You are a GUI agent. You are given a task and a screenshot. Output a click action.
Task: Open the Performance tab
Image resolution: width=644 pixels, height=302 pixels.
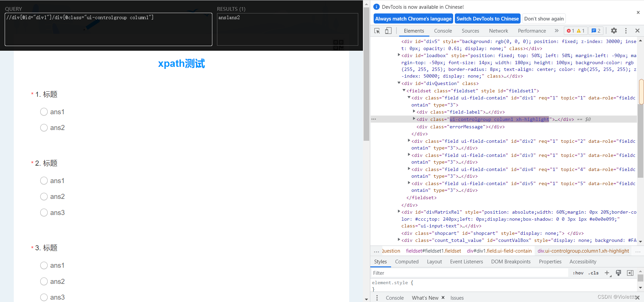532,31
